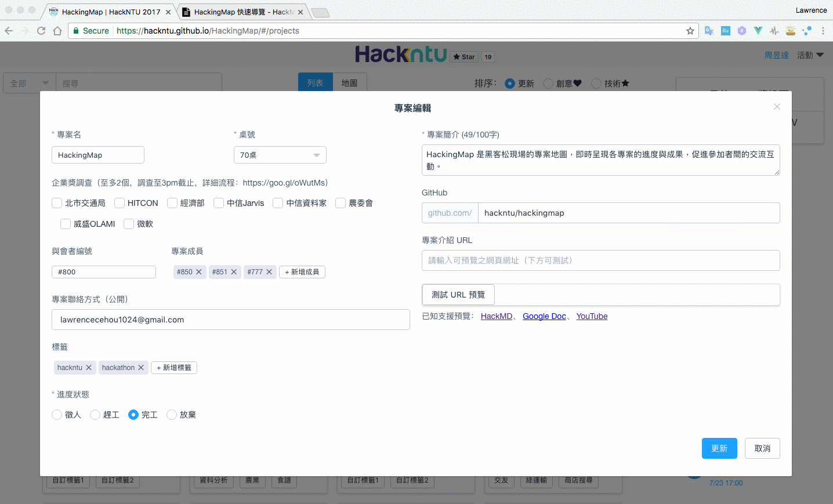Open the YouTube link
The image size is (833, 504).
[592, 316]
